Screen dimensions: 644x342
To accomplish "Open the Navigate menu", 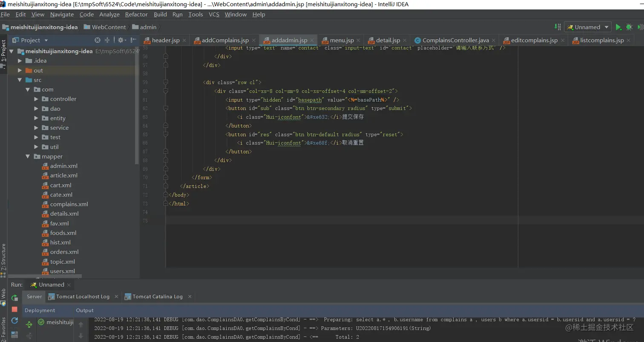I will pos(62,14).
